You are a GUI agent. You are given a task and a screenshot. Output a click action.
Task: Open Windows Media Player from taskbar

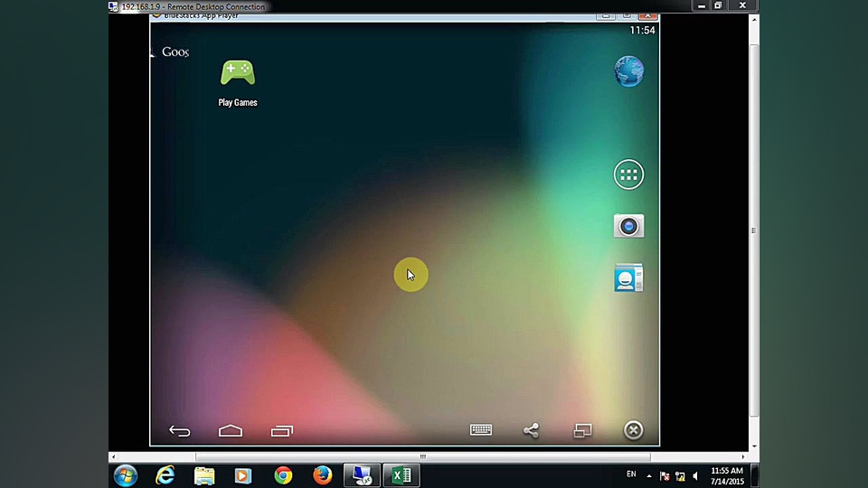[243, 476]
